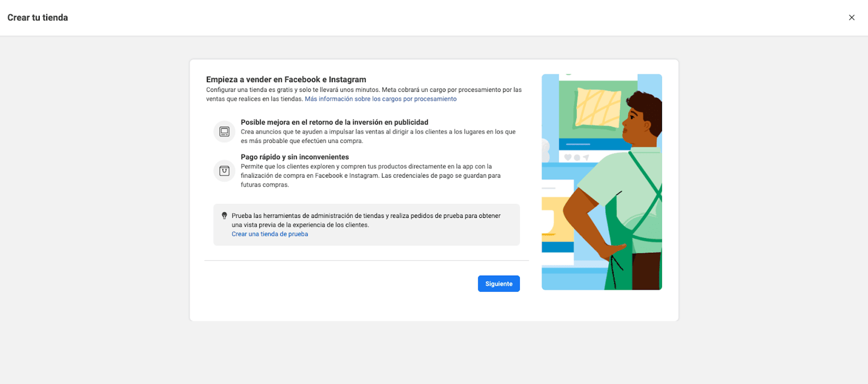Close the 'Crear tu tienda' dialog
868x384 pixels.
point(851,18)
